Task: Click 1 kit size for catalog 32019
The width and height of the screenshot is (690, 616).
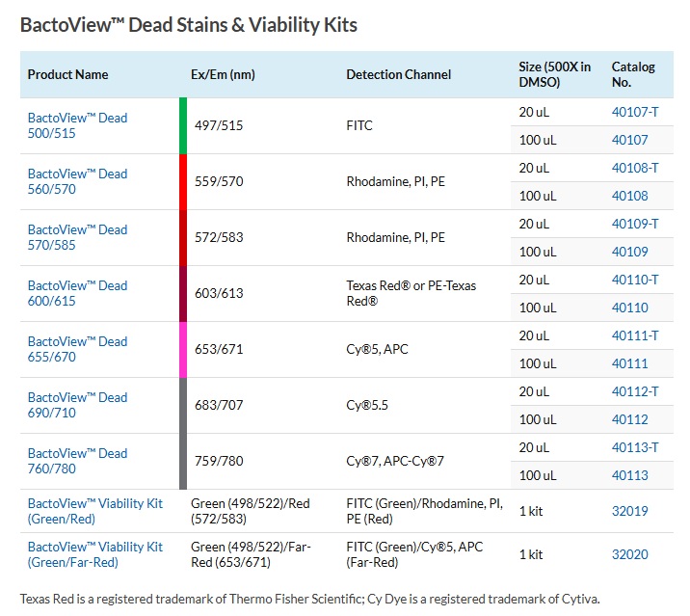Action: pyautogui.click(x=531, y=511)
